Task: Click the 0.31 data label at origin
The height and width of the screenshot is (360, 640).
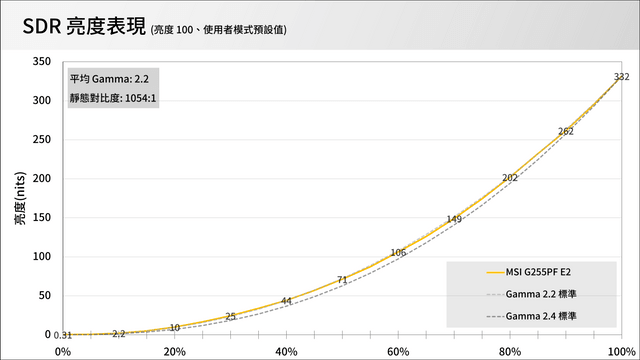Action: [62, 336]
